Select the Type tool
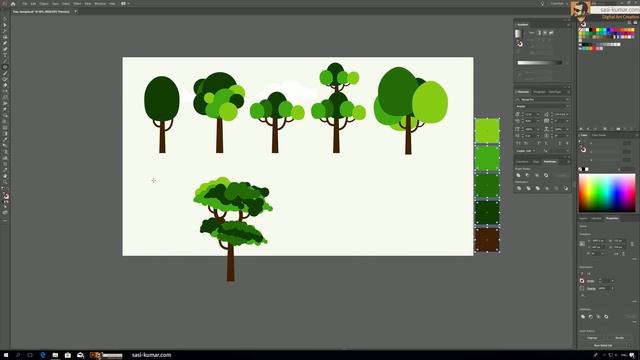The image size is (640, 360). coord(5,55)
